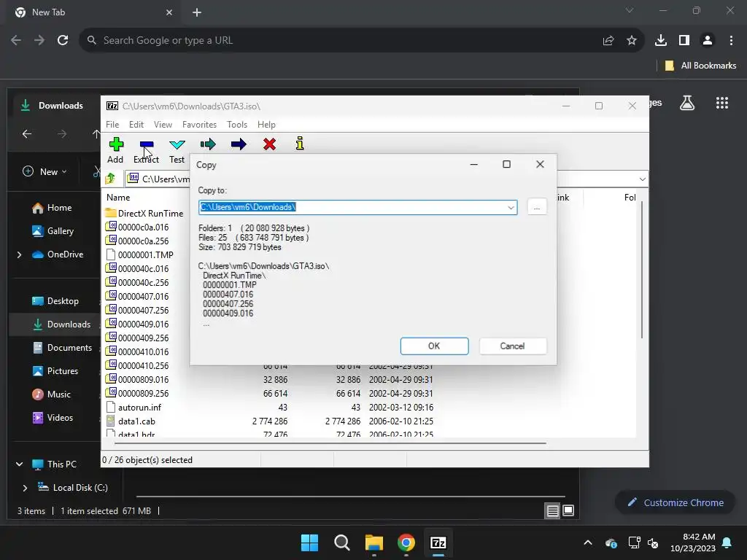Expand the 7-Zip address bar dropdown
The height and width of the screenshot is (560, 747).
[642, 179]
